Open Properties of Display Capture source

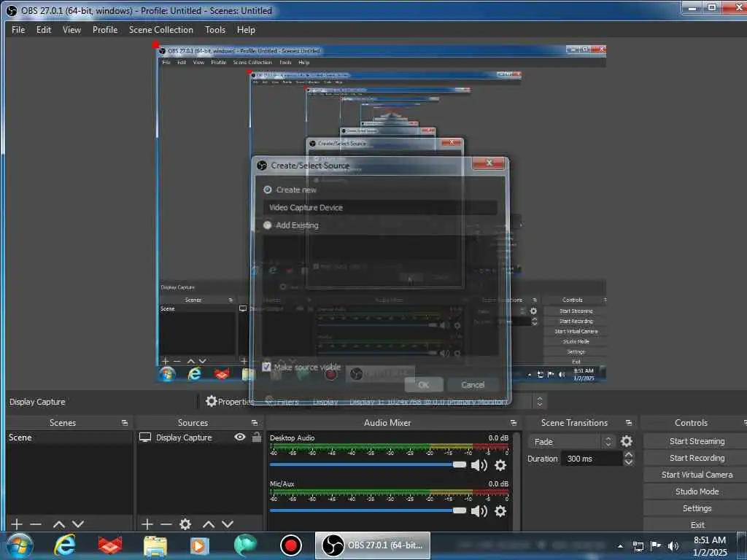(x=230, y=402)
